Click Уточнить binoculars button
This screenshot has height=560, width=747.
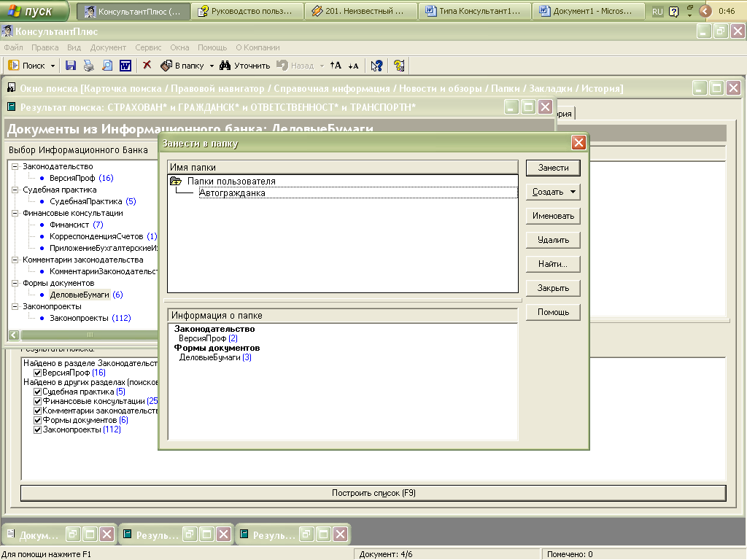pyautogui.click(x=245, y=66)
